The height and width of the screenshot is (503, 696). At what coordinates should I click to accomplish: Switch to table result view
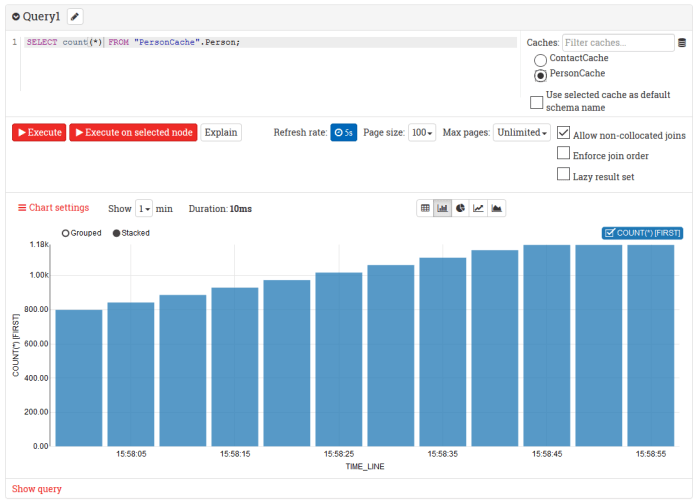[425, 208]
